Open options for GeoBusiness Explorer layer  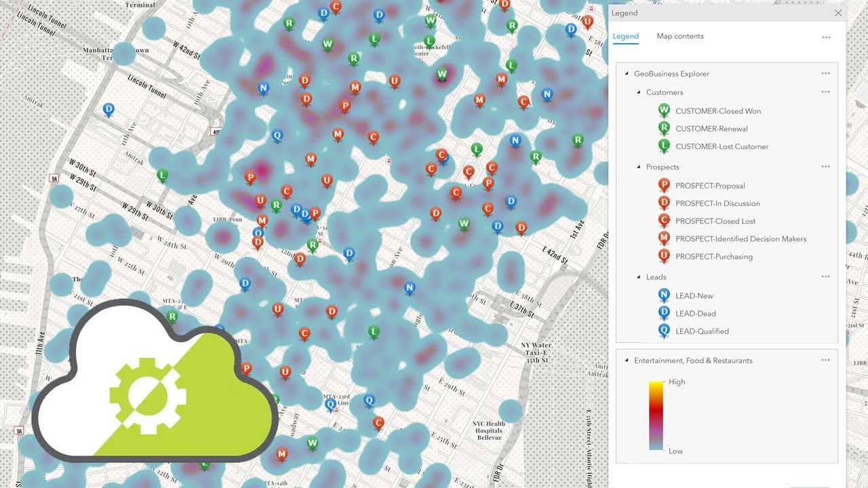point(825,73)
